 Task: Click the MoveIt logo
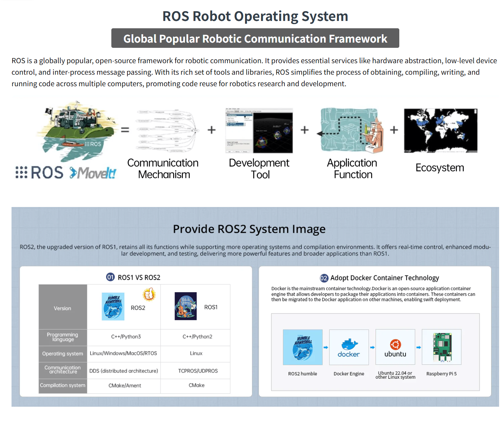coord(93,172)
